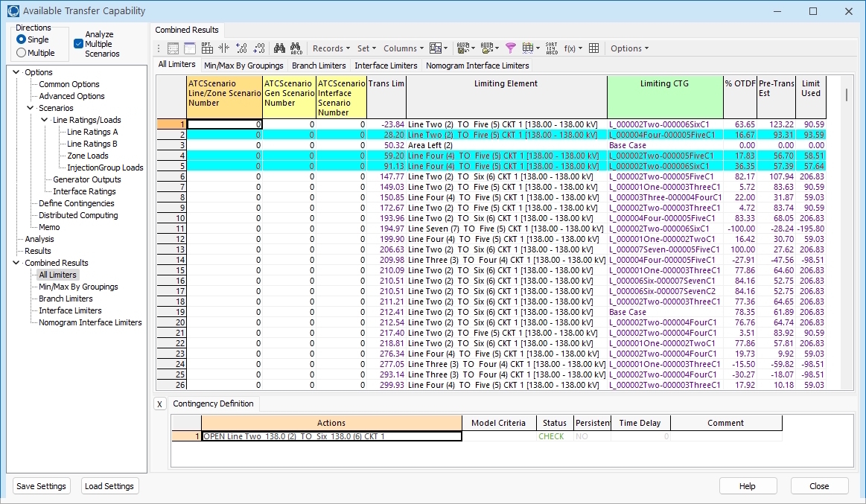Click the Sort 124 ABCD icon
Image resolution: width=866 pixels, height=504 pixels.
coord(551,48)
